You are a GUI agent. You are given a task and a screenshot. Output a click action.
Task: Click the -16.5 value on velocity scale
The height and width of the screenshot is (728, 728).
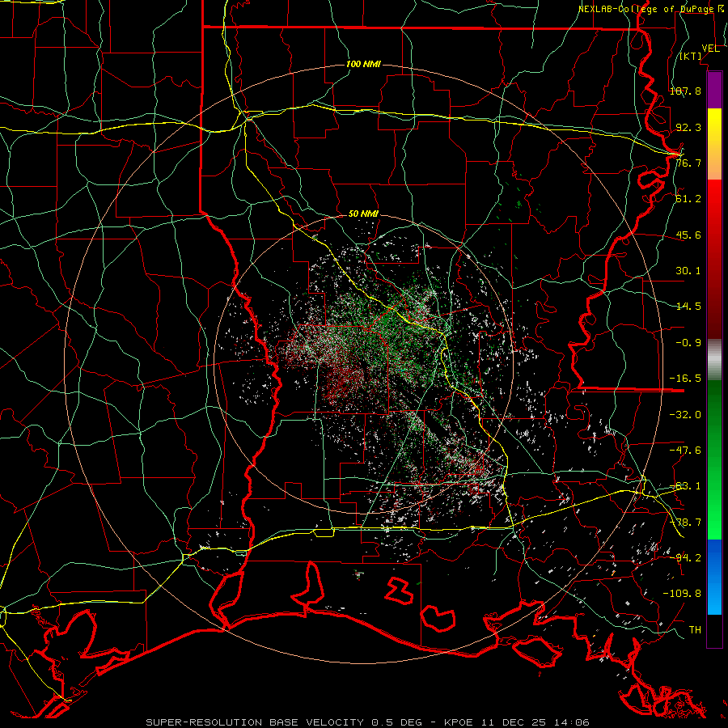coord(685,379)
